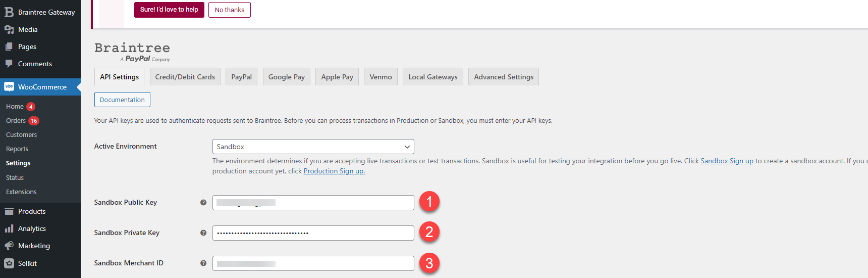Click the WooCommerce logo icon

coord(9,87)
